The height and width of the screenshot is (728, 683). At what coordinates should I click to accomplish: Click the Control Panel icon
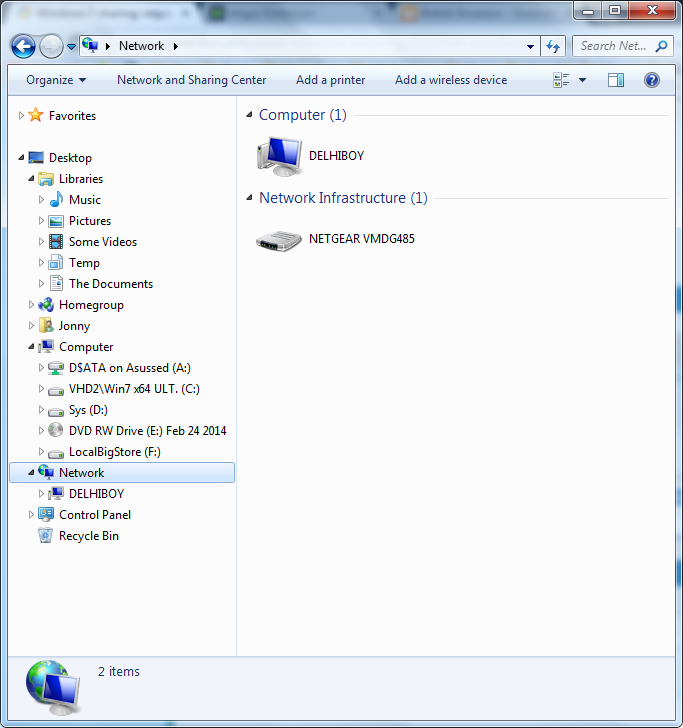point(46,514)
